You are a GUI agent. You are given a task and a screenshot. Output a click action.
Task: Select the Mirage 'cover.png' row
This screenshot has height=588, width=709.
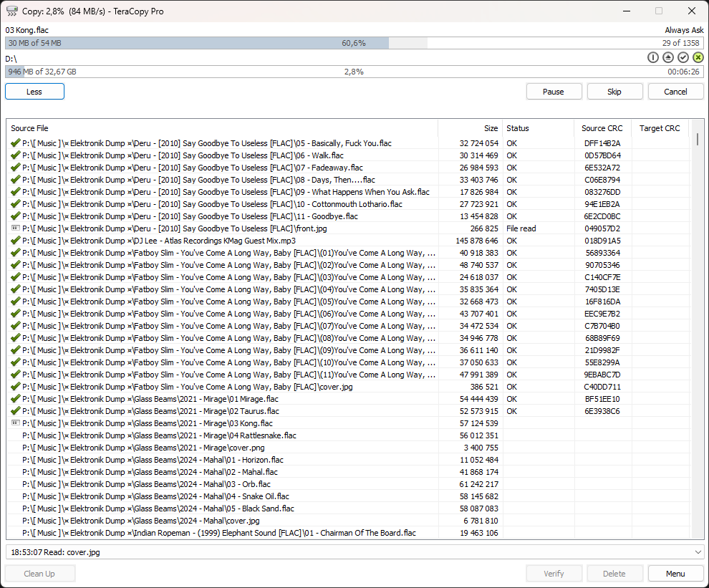point(349,448)
